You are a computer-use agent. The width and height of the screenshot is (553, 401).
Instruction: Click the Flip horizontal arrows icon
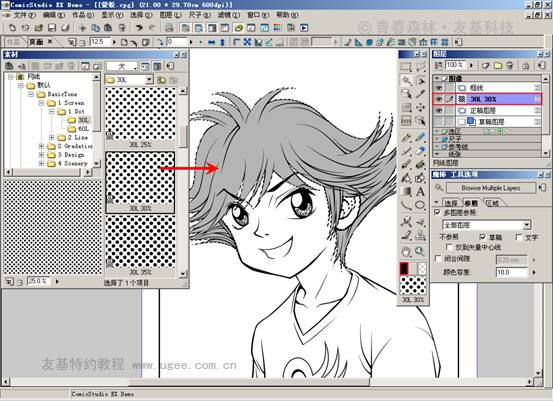pos(212,42)
